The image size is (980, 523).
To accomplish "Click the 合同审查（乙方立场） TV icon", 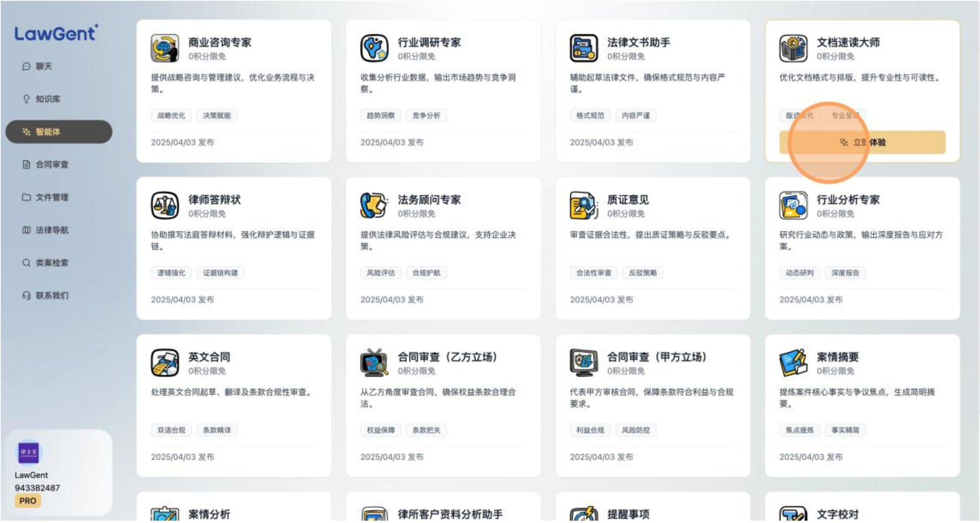I will (x=374, y=363).
